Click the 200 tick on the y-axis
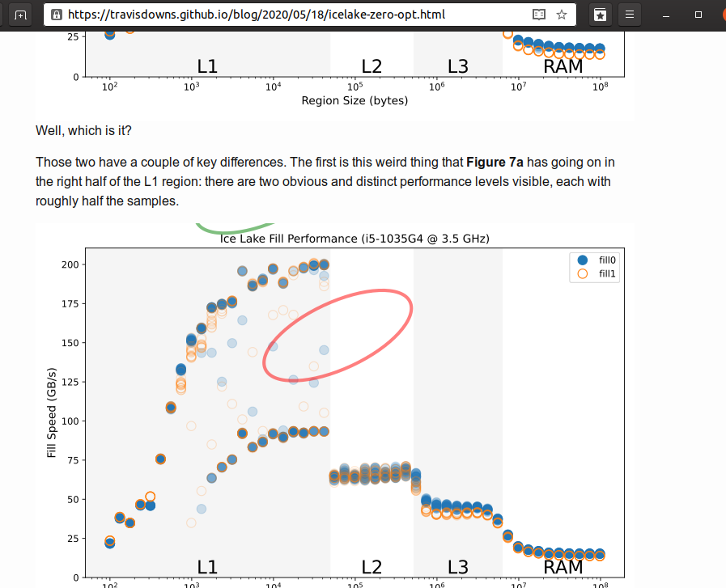Viewport: 726px width, 588px height. (x=70, y=264)
